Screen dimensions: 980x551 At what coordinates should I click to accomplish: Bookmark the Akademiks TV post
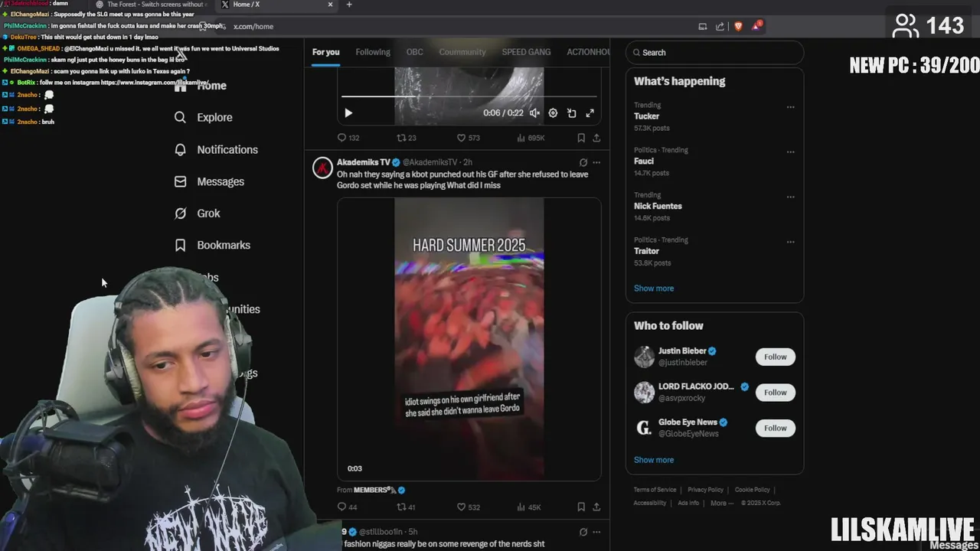581,507
